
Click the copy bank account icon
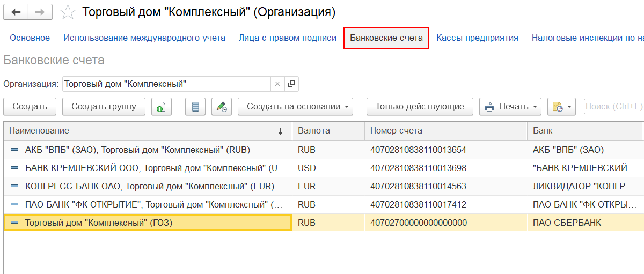tap(161, 107)
